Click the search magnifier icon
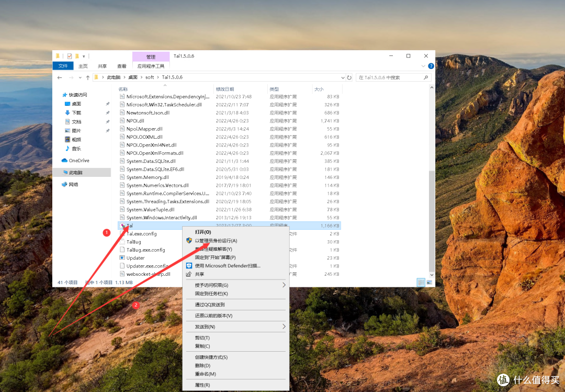This screenshot has width=565, height=392. pos(425,77)
